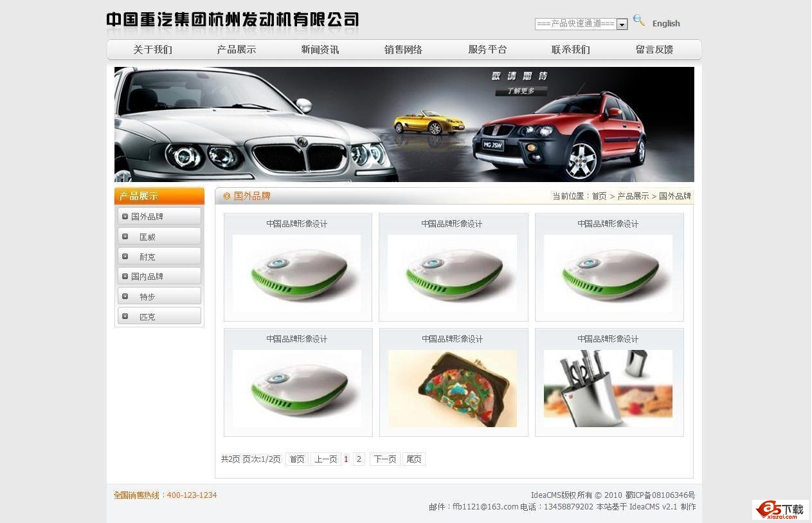Click the 下一页 pagination button
Screen dimensions: 812x523
(x=384, y=459)
